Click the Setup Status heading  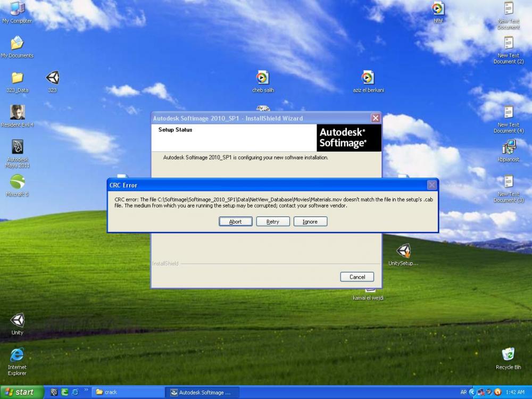[x=175, y=130]
